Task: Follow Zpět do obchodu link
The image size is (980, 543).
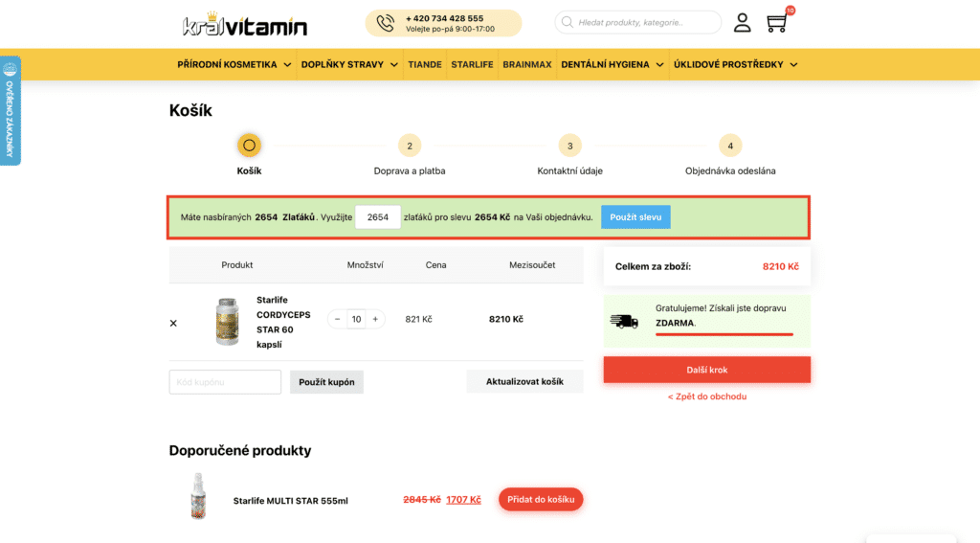Action: coord(707,396)
